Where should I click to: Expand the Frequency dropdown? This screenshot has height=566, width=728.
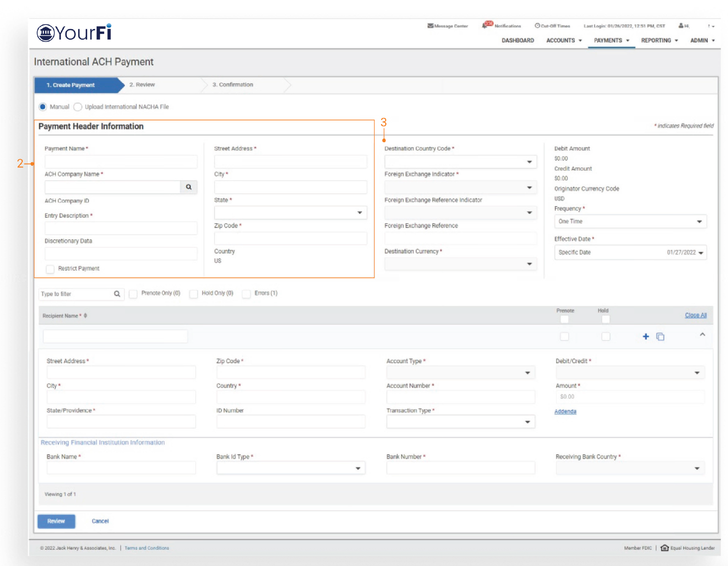click(x=630, y=222)
